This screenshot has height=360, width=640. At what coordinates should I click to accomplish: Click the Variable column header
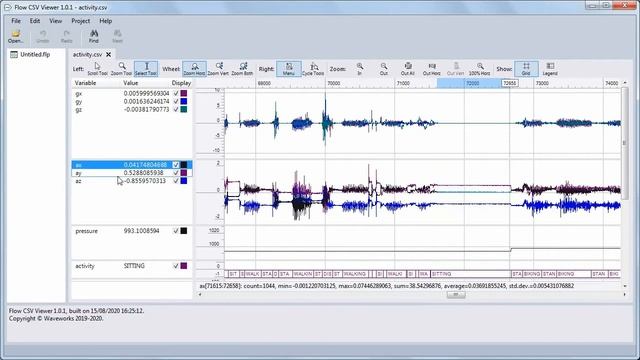tap(85, 83)
